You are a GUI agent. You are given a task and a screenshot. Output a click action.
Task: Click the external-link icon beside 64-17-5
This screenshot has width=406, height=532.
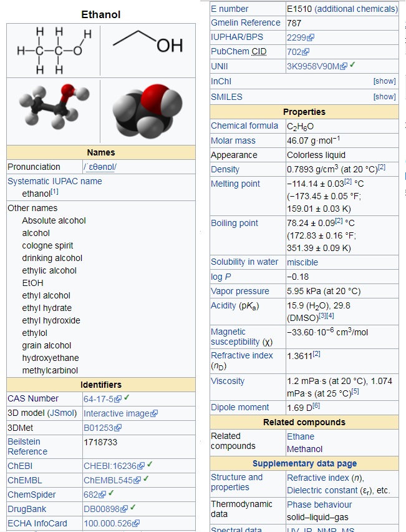click(x=118, y=400)
